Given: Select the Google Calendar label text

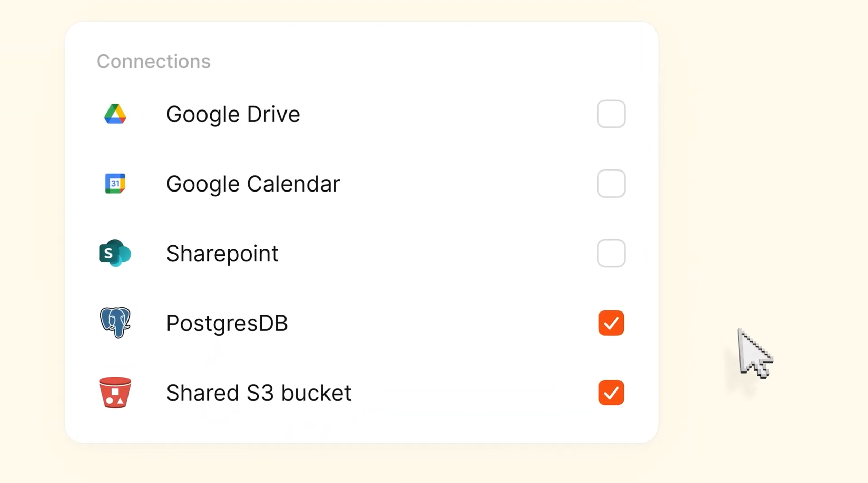Looking at the screenshot, I should (x=253, y=184).
